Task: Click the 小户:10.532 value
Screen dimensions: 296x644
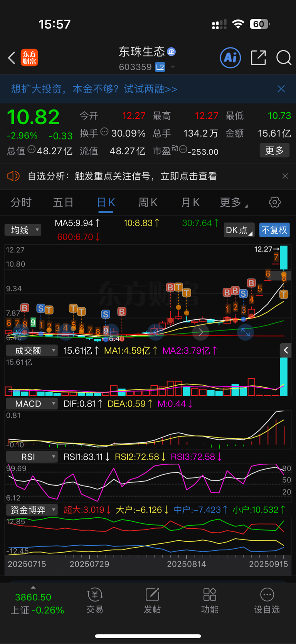Action: coord(259,510)
